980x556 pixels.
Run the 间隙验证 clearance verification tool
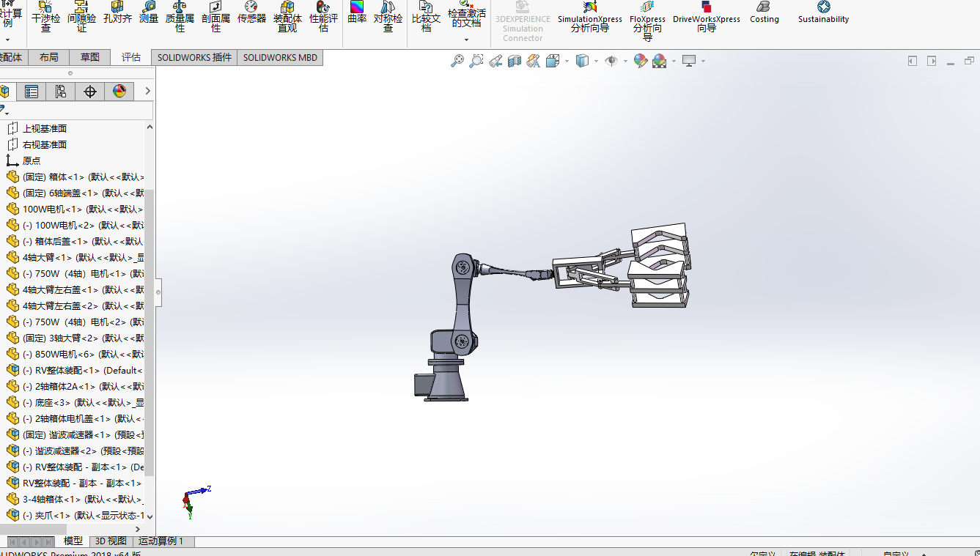(81, 18)
